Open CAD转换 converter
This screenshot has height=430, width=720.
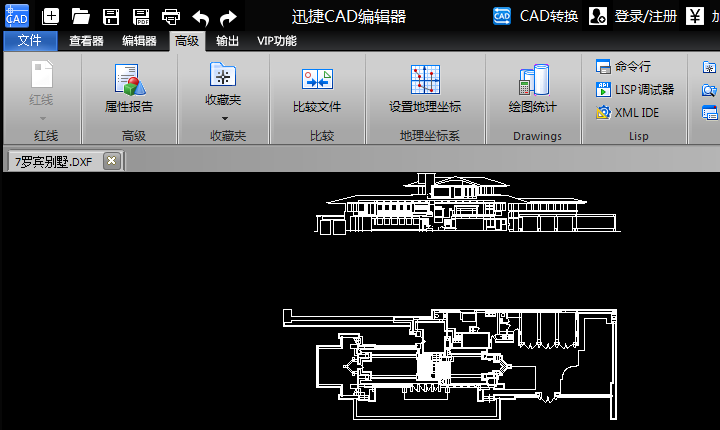pyautogui.click(x=535, y=16)
